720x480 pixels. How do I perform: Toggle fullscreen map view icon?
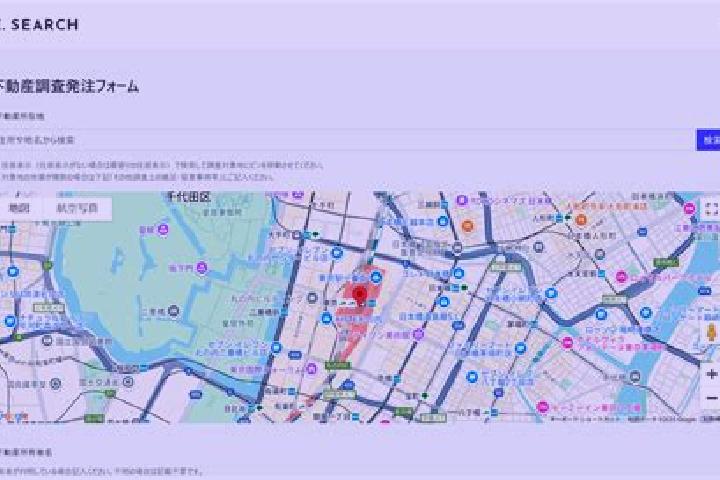pyautogui.click(x=711, y=209)
